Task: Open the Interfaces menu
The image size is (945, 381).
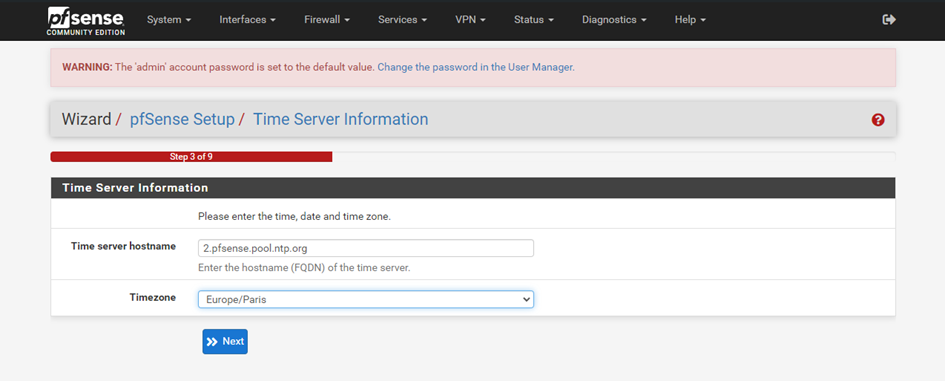Action: 247,20
